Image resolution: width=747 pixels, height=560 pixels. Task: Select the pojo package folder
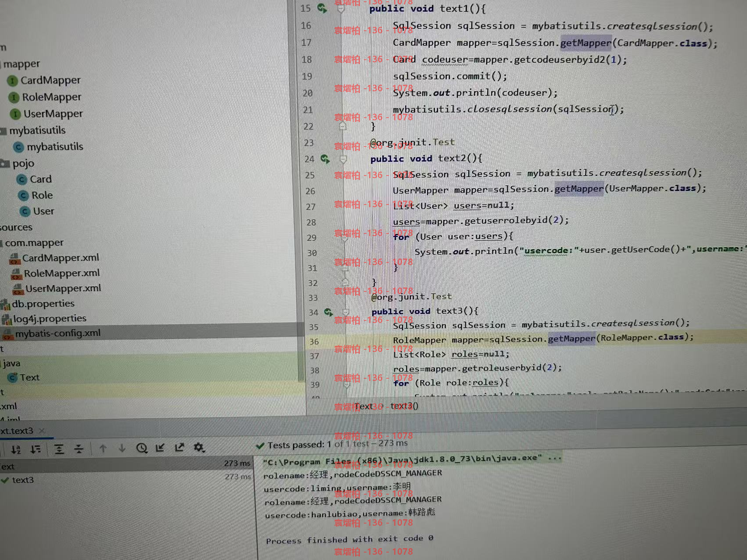click(23, 163)
